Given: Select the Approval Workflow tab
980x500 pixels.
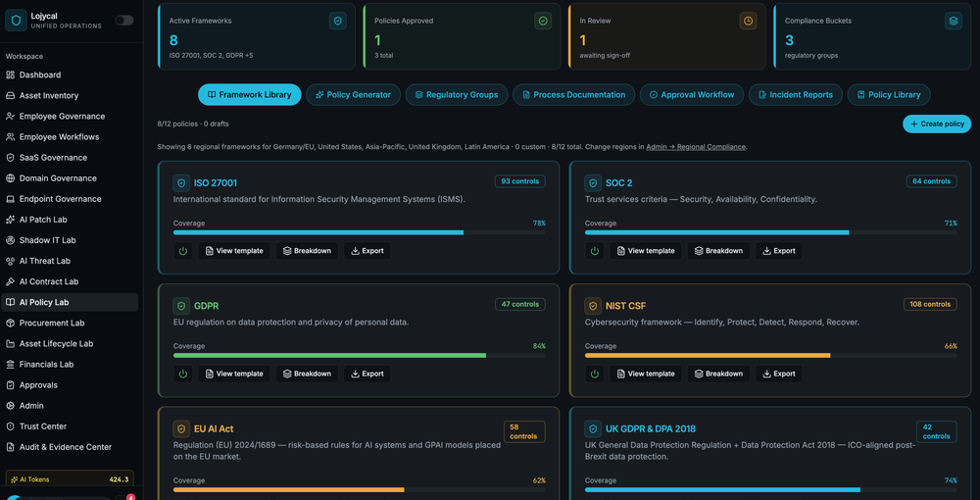Looking at the screenshot, I should pyautogui.click(x=692, y=95).
